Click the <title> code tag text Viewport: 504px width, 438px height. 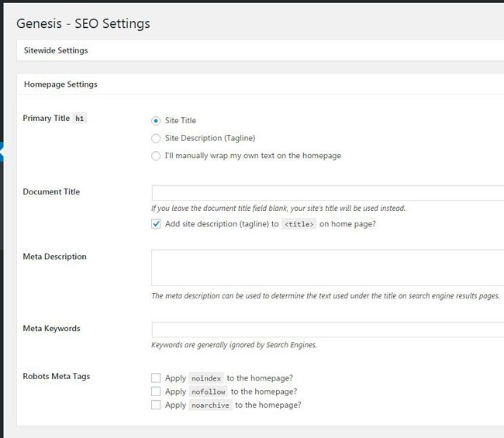tap(299, 224)
